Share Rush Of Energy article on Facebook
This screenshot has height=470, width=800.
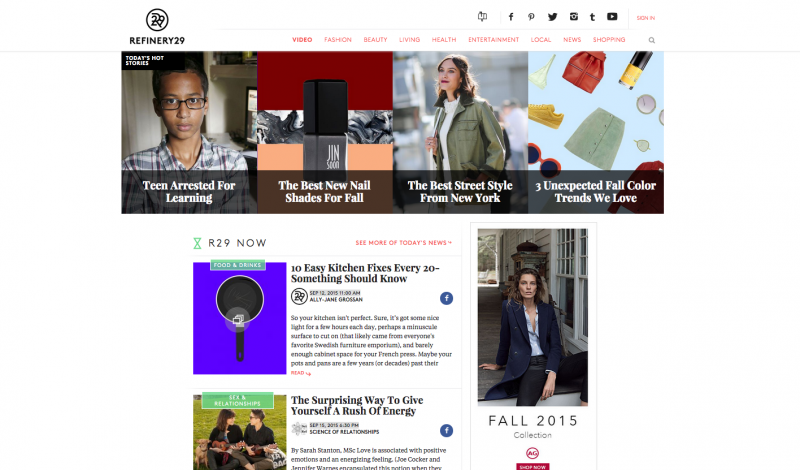point(446,430)
